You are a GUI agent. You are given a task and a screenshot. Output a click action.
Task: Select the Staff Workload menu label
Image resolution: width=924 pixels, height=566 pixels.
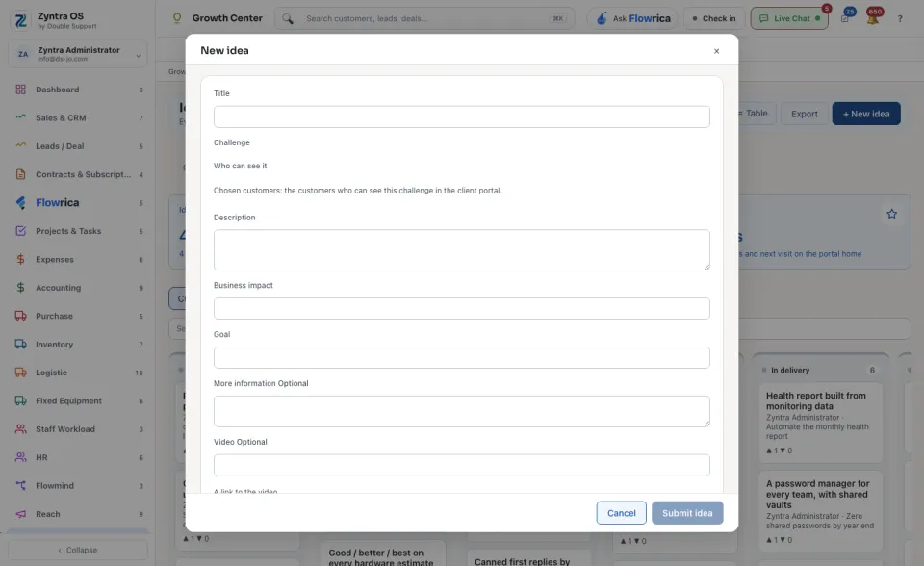(x=64, y=429)
